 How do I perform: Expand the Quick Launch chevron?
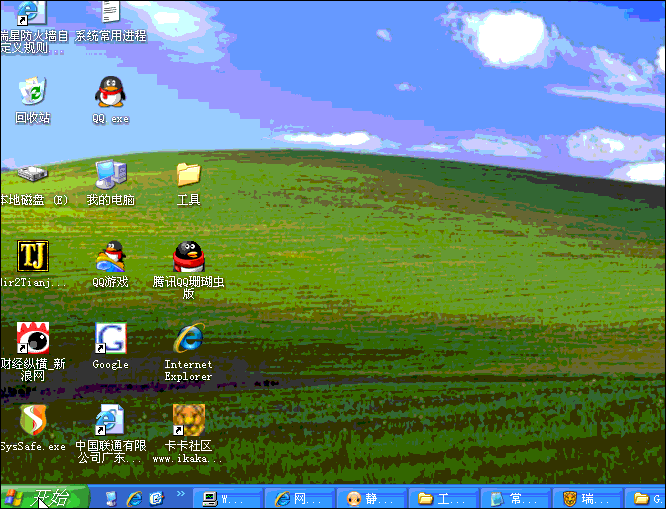[x=181, y=493]
